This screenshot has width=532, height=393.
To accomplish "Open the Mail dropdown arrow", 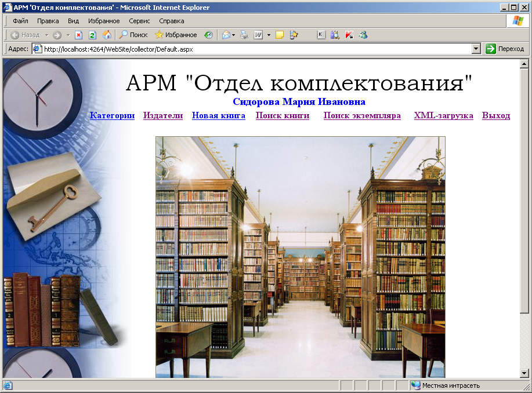I will coord(233,35).
